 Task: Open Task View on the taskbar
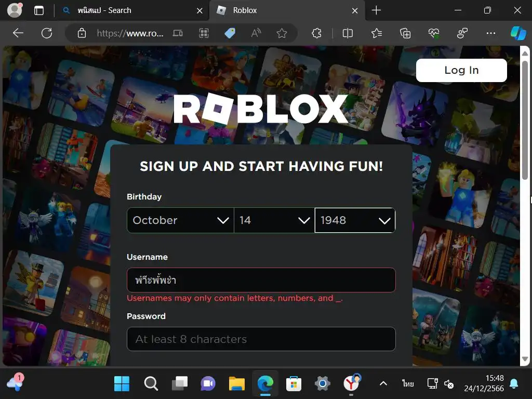(x=179, y=384)
